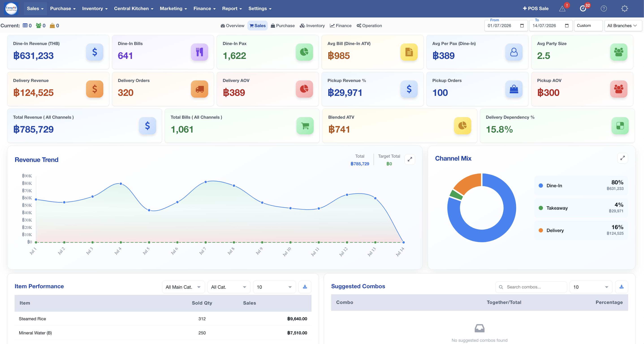Download the Item Performance report
644x344 pixels.
[305, 287]
